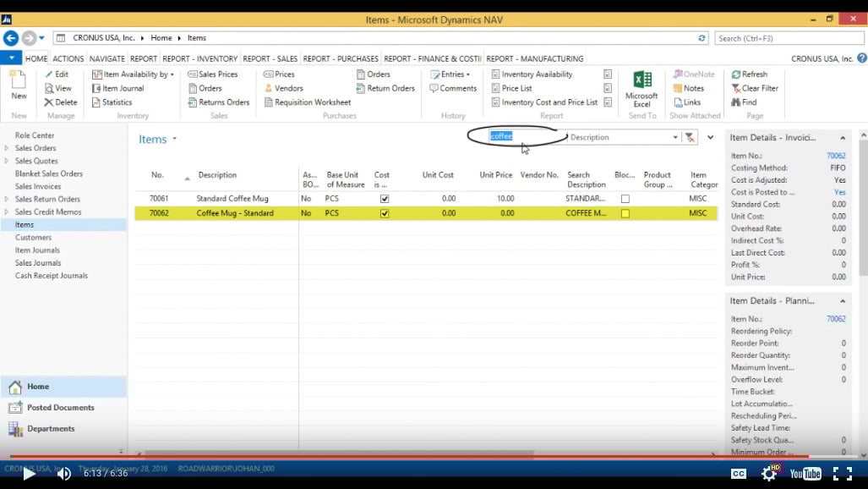The width and height of the screenshot is (868, 489).
Task: Click the New item icon
Action: [x=19, y=85]
